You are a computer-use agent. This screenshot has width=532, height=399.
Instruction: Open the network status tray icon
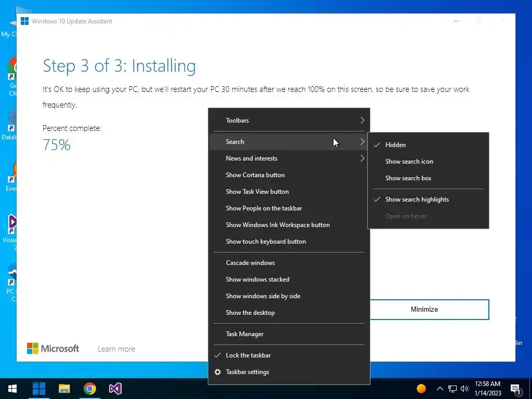coord(453,389)
